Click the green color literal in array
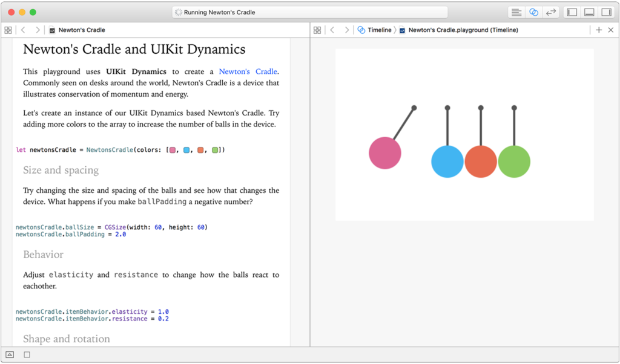The width and height of the screenshot is (620, 364). pyautogui.click(x=215, y=150)
